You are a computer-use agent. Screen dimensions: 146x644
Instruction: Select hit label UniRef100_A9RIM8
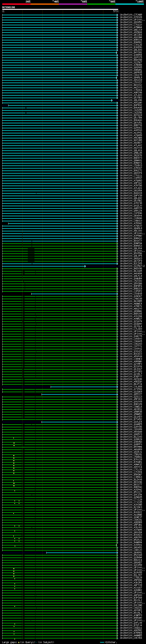pos(131,93)
